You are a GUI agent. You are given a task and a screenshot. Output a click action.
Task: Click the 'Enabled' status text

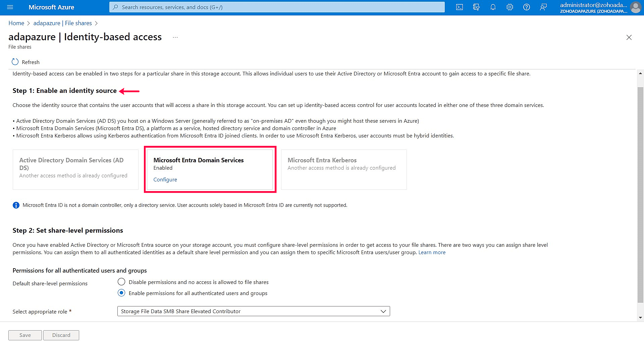point(163,168)
